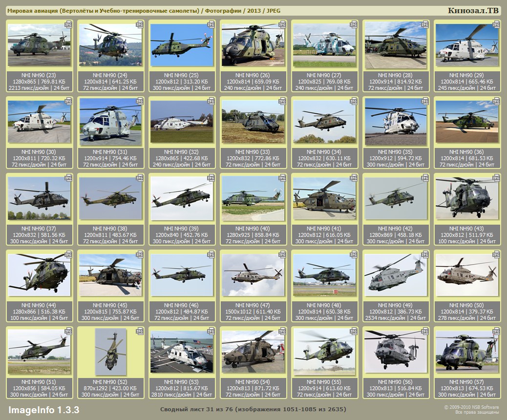Open the NHI NH90 (34) flying helicopter thumbnail
Viewport: 507px width, 420px height.
(324, 122)
